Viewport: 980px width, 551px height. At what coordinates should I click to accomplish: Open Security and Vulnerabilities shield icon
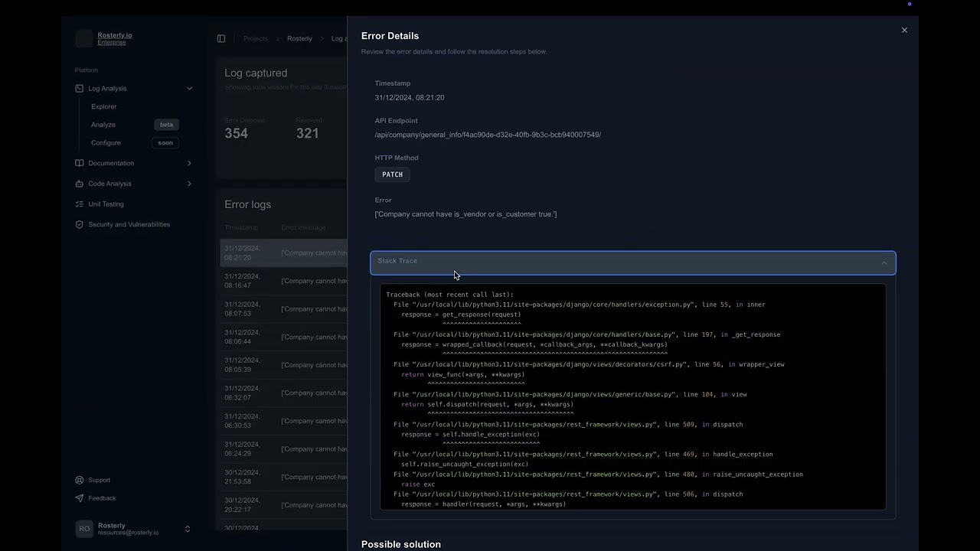coord(79,224)
